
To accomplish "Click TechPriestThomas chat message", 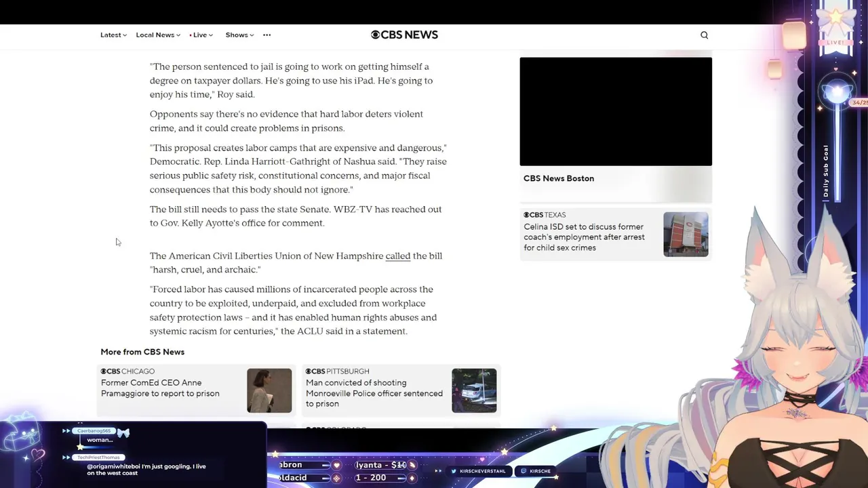I will 146,470.
